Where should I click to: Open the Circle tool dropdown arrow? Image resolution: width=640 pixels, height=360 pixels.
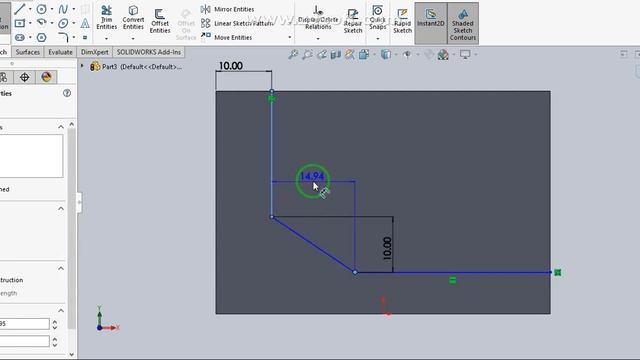tap(51, 9)
